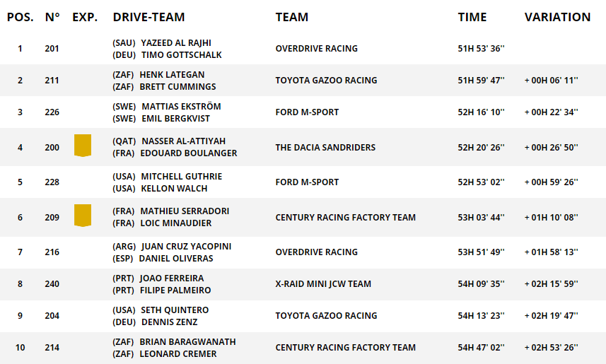Viewport: 606px width, 364px height.
Task: Click the yellow bookmark icon for Mathieu Serradori
Action: [83, 216]
